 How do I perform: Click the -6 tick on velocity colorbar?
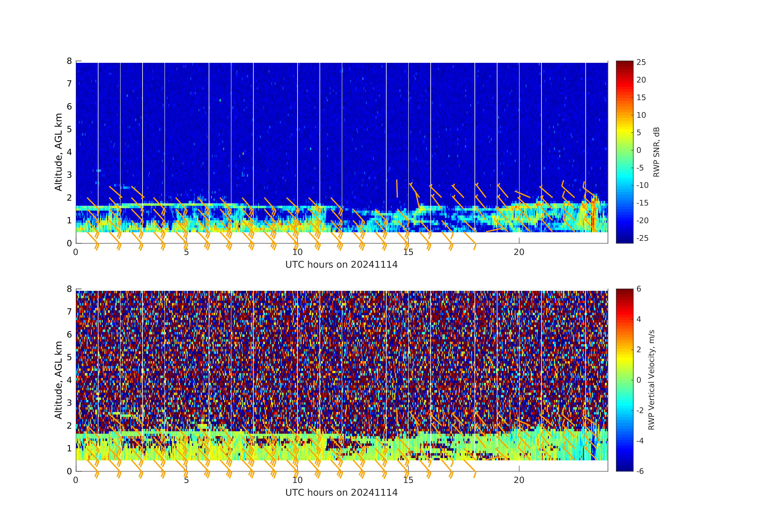tap(640, 471)
